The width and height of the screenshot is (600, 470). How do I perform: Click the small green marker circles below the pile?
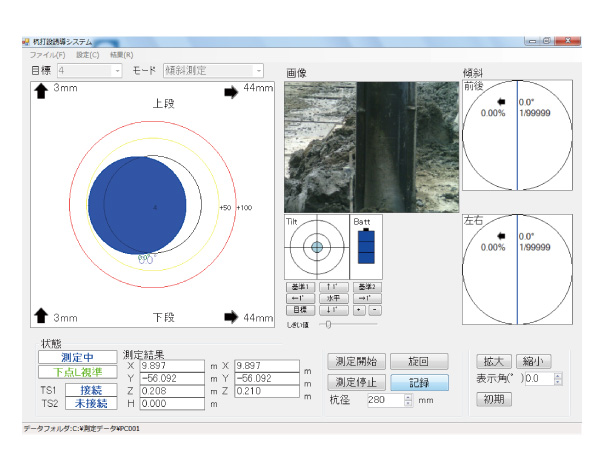coord(146,259)
